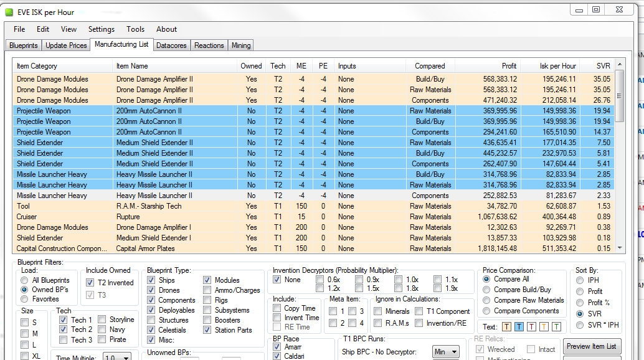The height and width of the screenshot is (360, 644).
Task: Sort list by Item Name column header
Action: click(174, 65)
